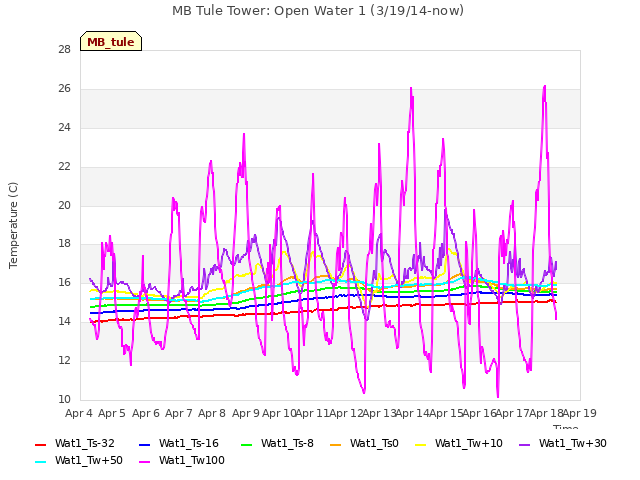Click the 16 y-axis tick label

64,282
